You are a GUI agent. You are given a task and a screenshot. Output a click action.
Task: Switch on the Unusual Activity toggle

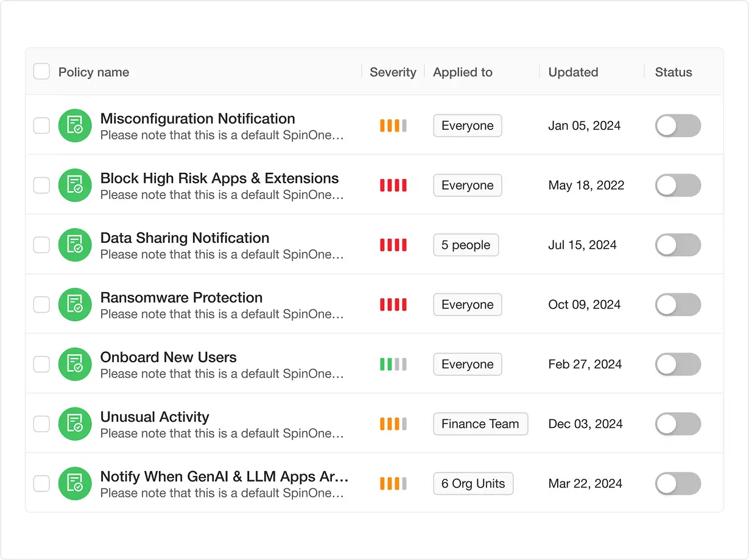[678, 424]
